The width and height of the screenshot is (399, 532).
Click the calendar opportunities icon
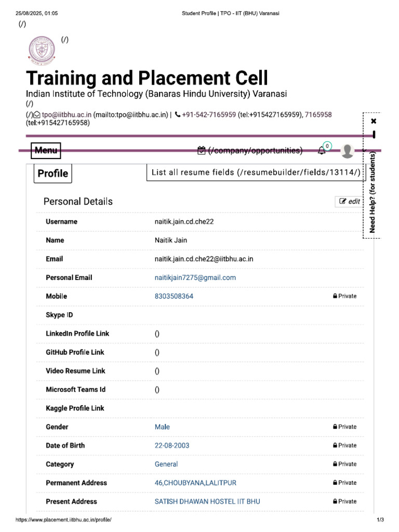click(x=202, y=150)
